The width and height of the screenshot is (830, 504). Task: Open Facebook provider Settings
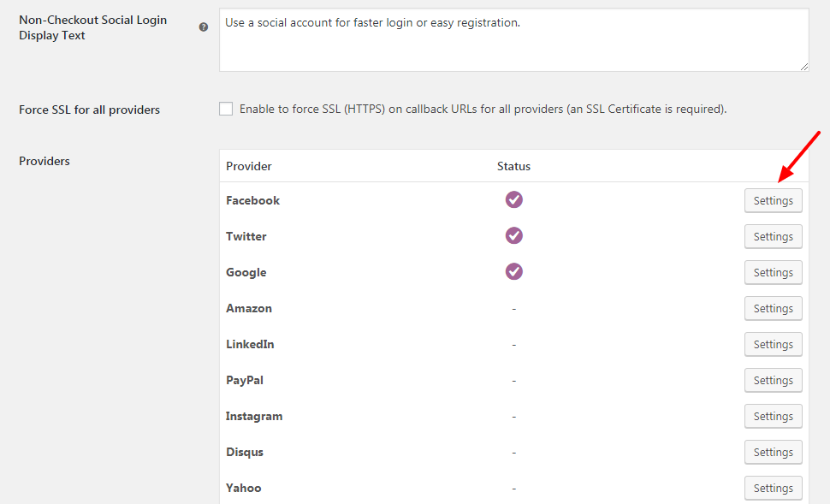774,200
